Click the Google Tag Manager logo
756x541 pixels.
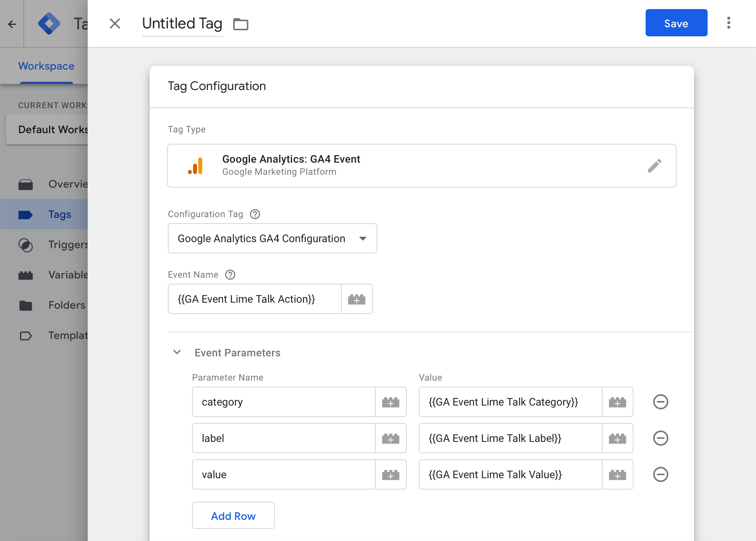point(49,23)
